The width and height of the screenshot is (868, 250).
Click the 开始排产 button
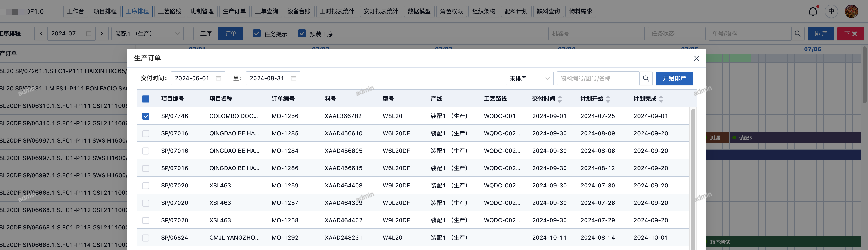point(674,78)
